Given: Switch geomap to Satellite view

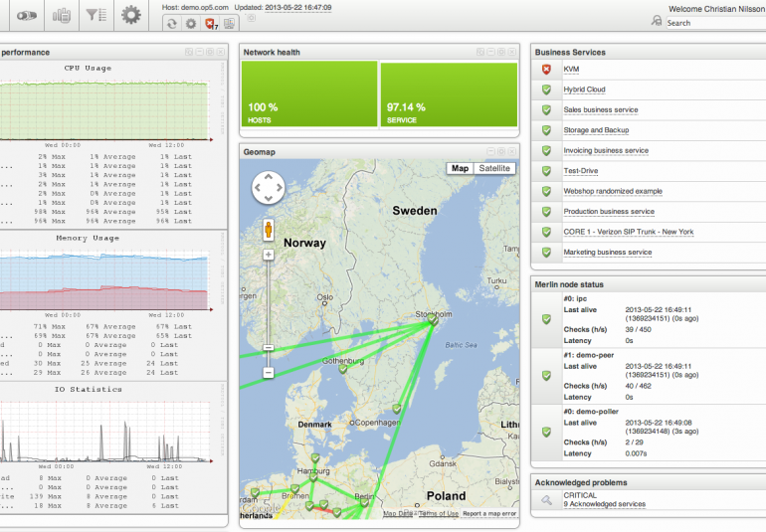Looking at the screenshot, I should tap(494, 169).
